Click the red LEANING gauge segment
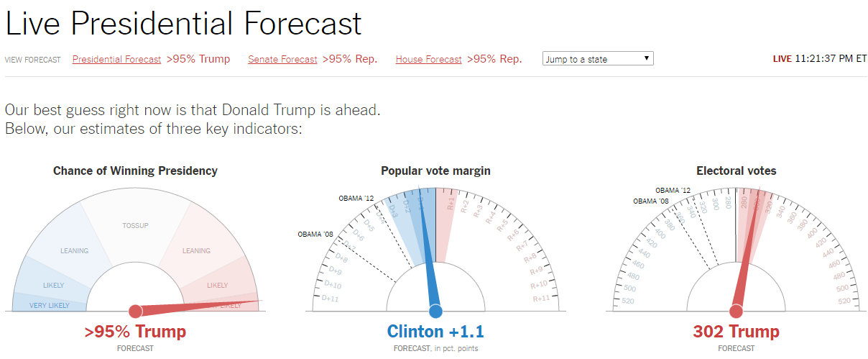This screenshot has width=868, height=359. pos(196,251)
